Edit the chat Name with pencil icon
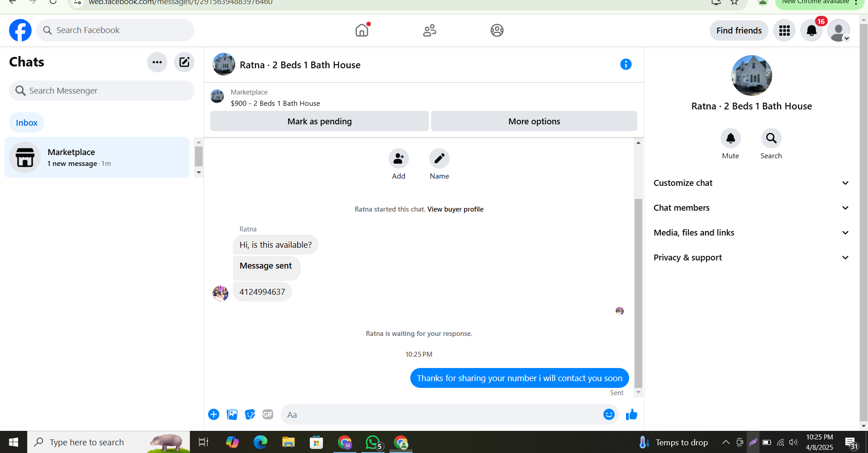 (x=439, y=159)
